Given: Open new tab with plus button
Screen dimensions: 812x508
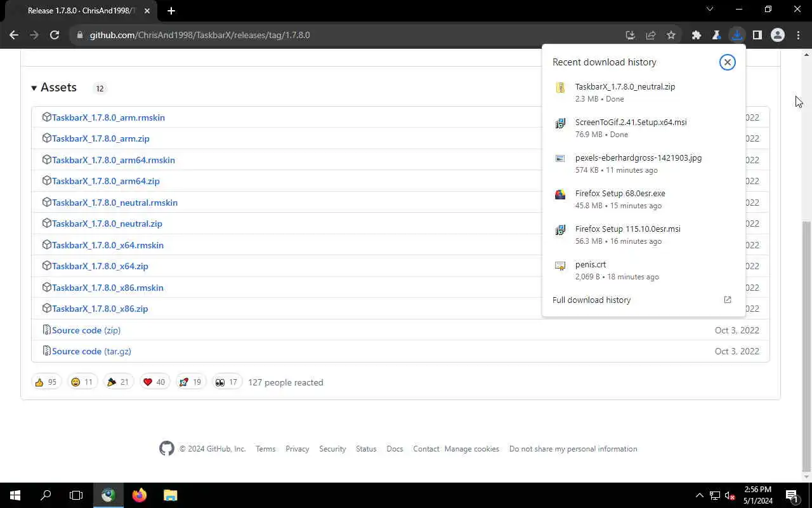Looking at the screenshot, I should pyautogui.click(x=171, y=10).
